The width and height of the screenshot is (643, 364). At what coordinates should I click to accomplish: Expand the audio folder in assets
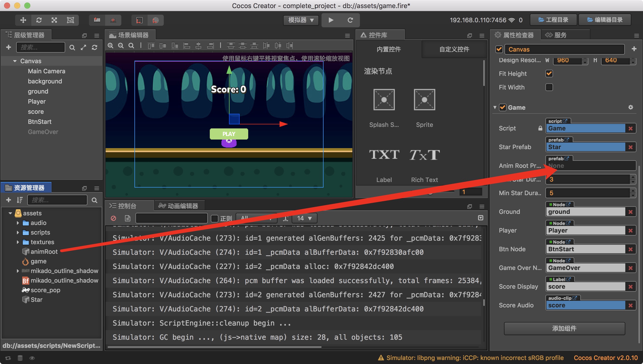[18, 223]
